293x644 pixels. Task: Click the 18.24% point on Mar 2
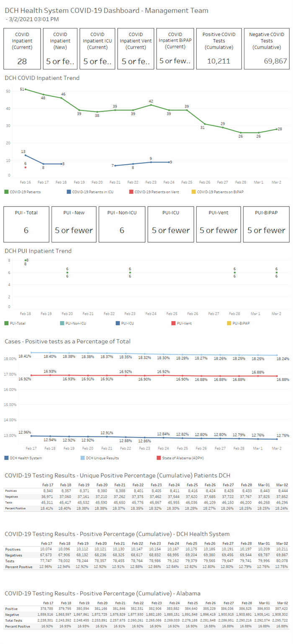tap(277, 355)
